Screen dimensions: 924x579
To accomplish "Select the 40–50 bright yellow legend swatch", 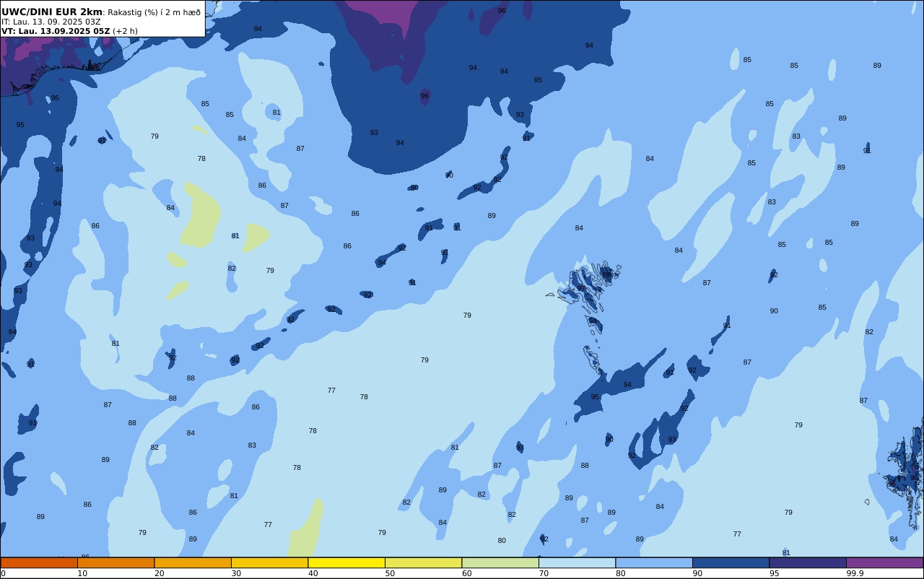I will [346, 562].
